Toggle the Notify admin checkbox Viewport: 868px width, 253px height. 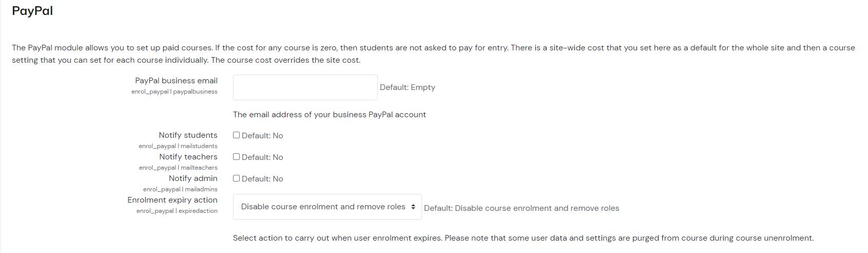tap(237, 178)
